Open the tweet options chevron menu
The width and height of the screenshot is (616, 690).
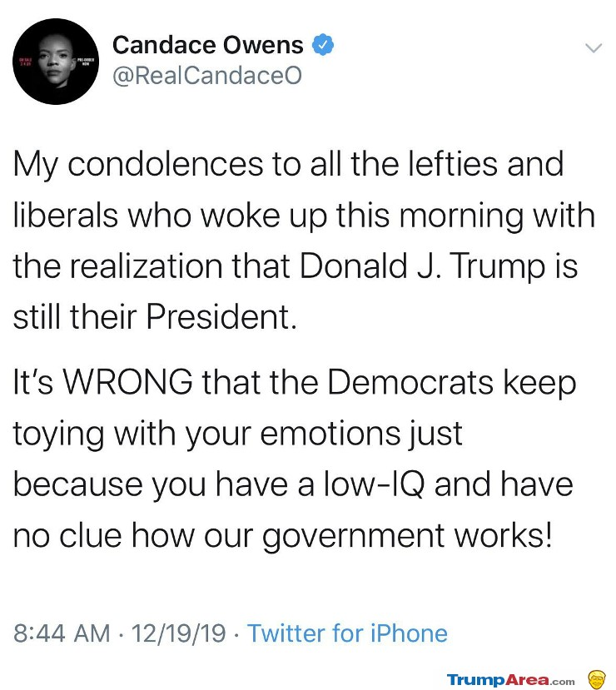point(593,48)
